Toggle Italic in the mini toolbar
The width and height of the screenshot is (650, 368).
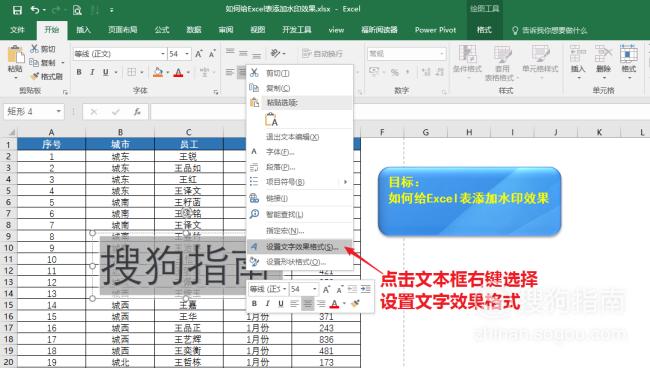pyautogui.click(x=267, y=304)
